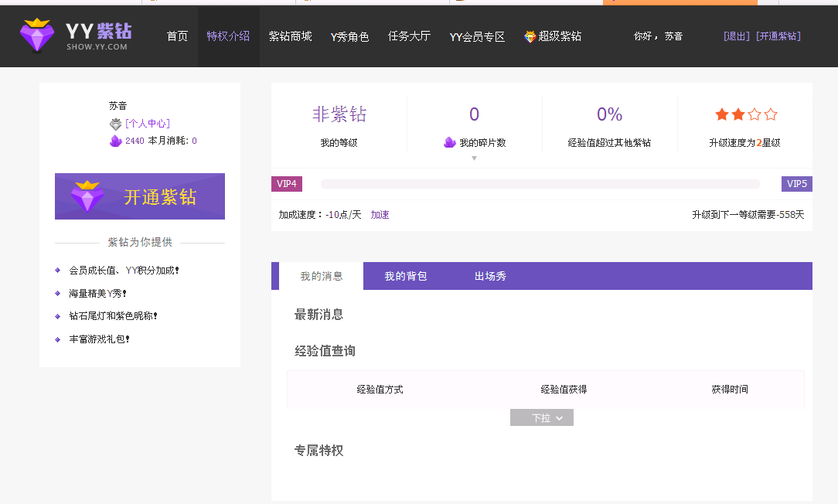Switch to the 出场秀 tab
The image size is (838, 504).
pos(490,276)
